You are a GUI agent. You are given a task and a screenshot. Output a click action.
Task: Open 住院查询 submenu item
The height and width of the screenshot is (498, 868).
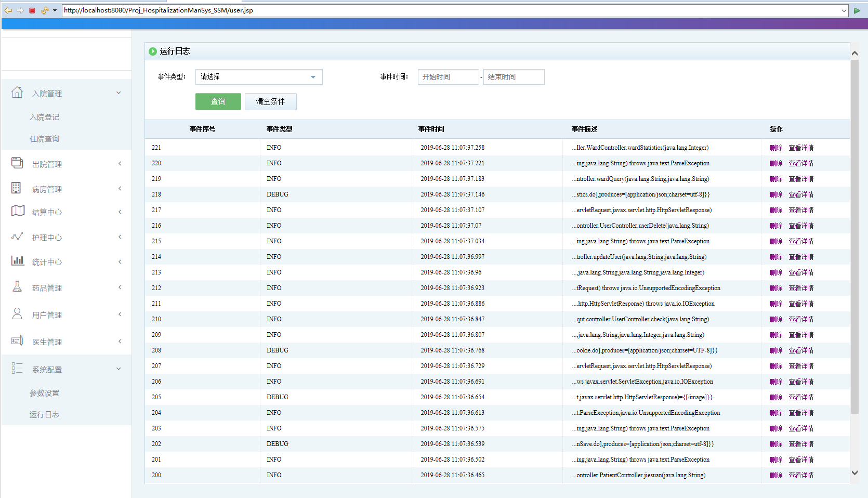point(45,139)
